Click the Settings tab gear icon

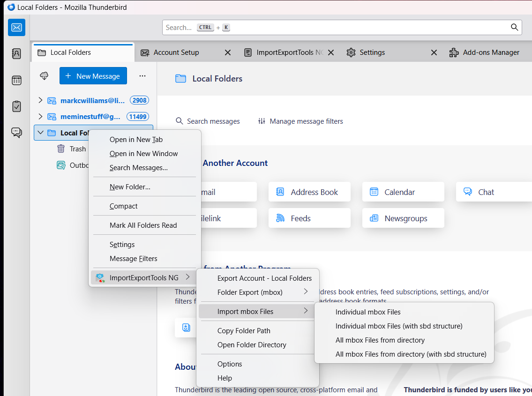coord(351,52)
